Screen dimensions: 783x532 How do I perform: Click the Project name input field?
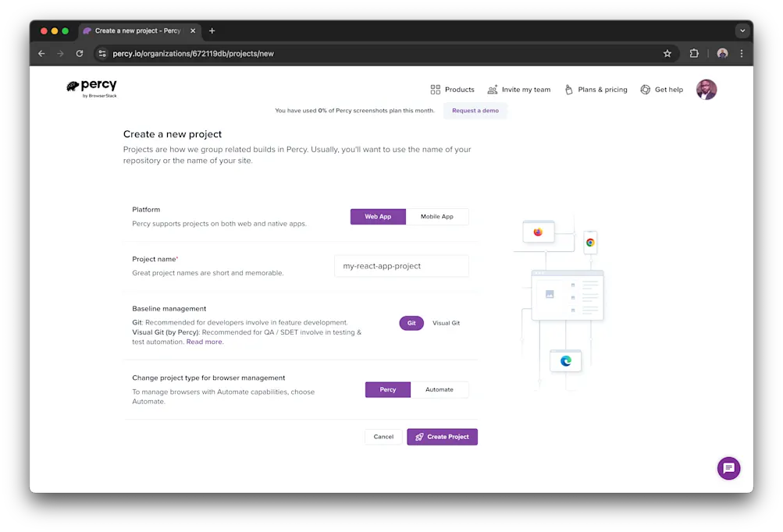(401, 266)
